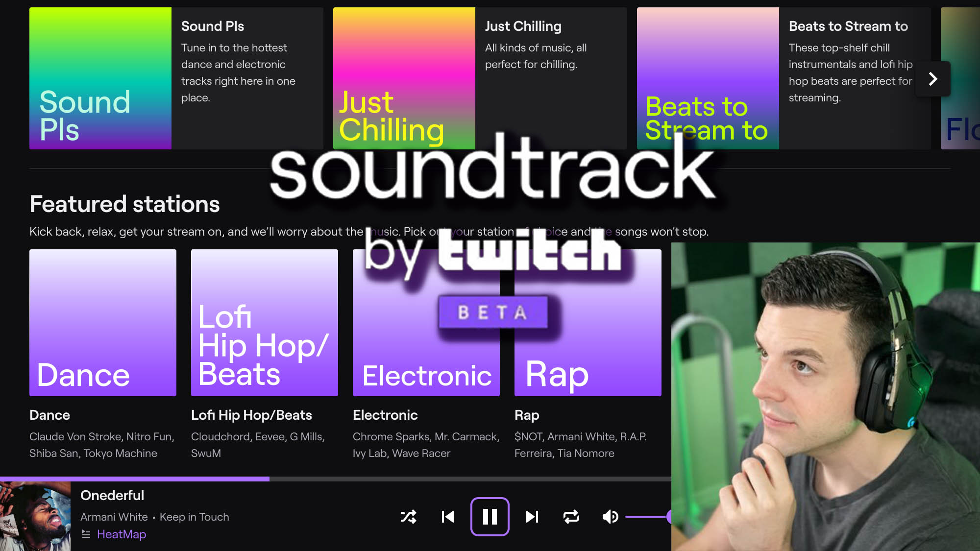Click the Beats to Stream to title
The image size is (980, 551).
point(848,26)
